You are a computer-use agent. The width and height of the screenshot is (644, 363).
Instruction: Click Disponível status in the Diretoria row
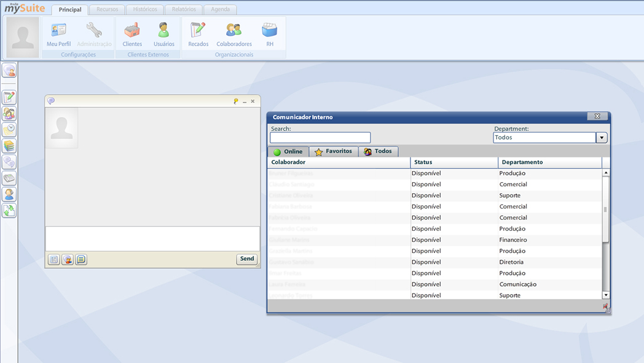(x=426, y=262)
